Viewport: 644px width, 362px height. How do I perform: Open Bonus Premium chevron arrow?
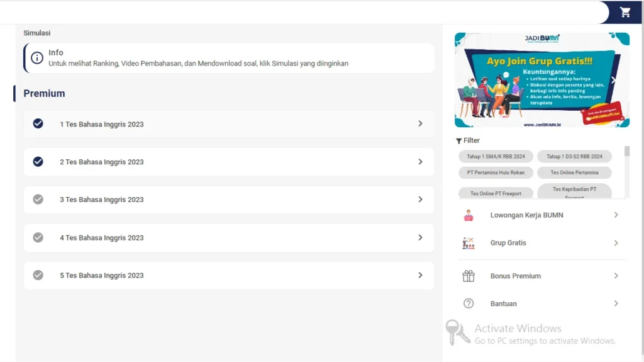coord(616,276)
